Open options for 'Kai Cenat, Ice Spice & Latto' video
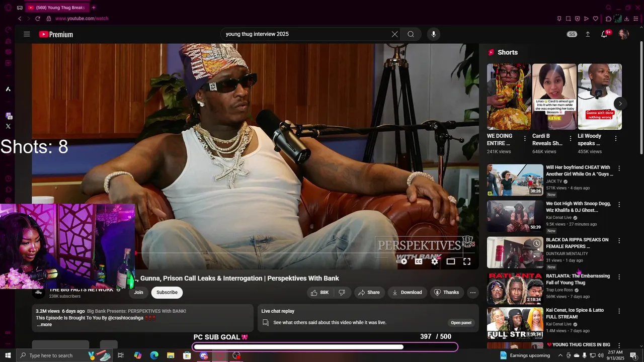Image resolution: width=644 pixels, height=362 pixels. click(619, 311)
